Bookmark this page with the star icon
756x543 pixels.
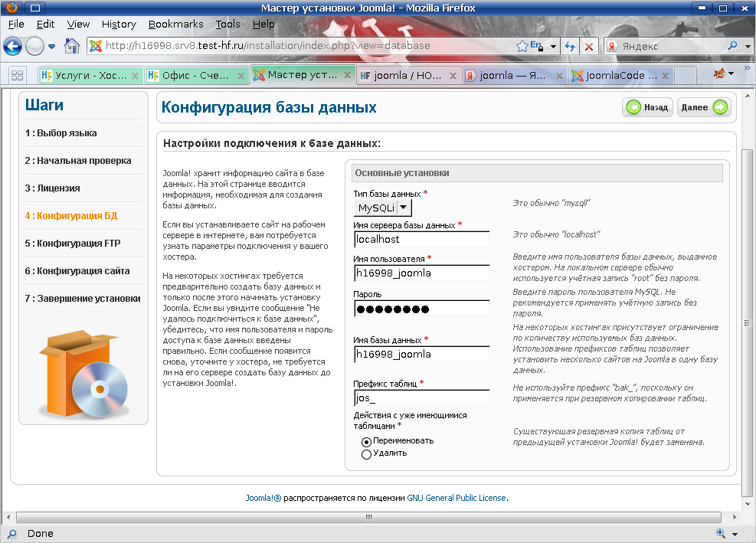click(522, 46)
